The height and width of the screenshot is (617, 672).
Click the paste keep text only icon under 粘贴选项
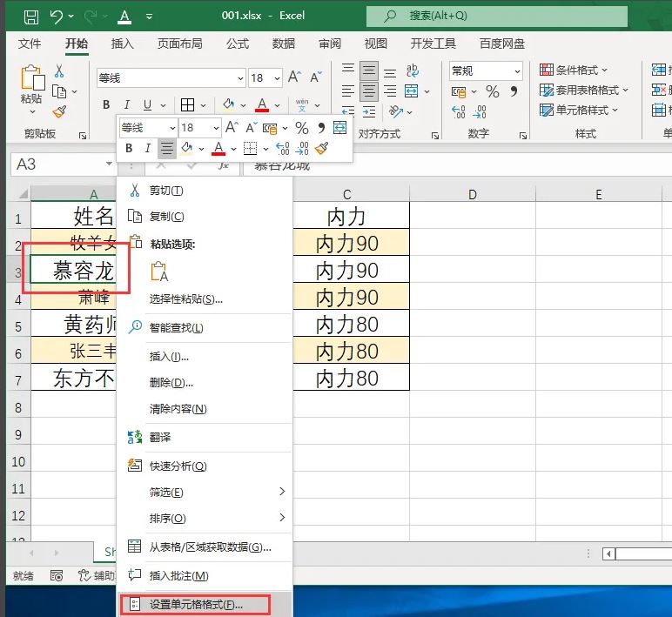point(159,272)
